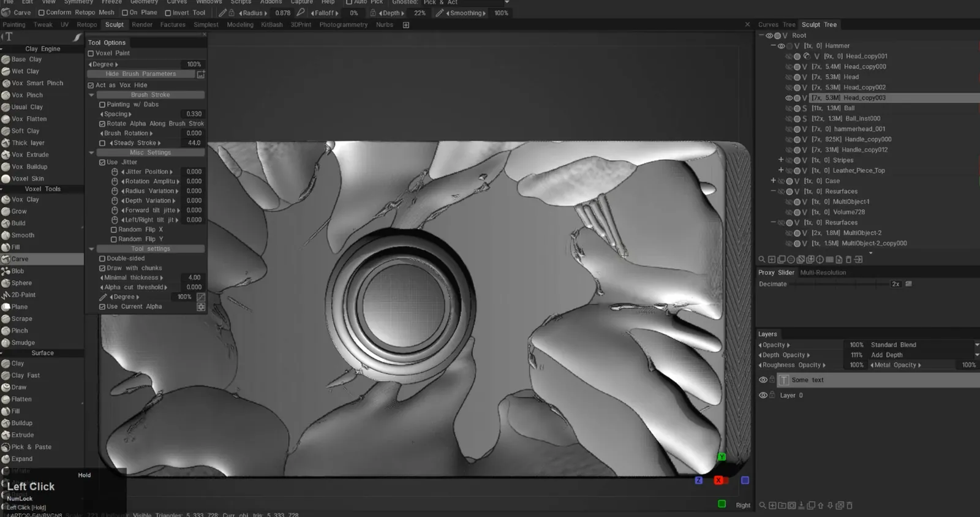
Task: Switch to the Multi-Resolution tab
Action: tap(823, 273)
